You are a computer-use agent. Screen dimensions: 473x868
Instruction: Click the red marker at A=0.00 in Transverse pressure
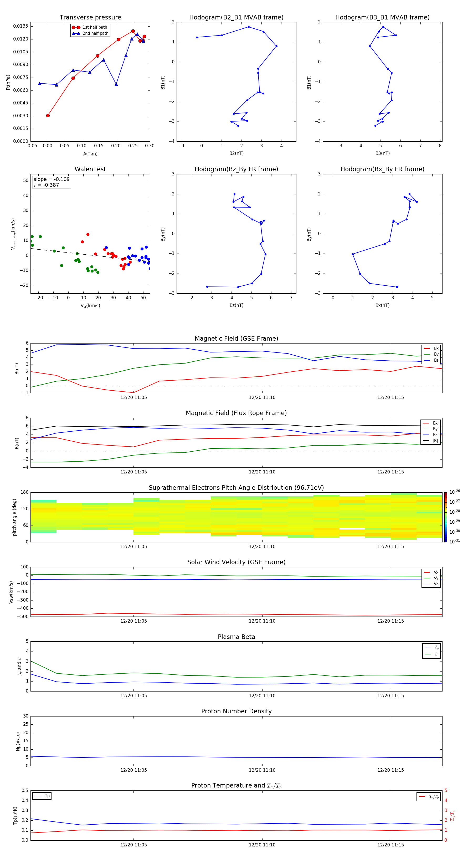coord(48,115)
